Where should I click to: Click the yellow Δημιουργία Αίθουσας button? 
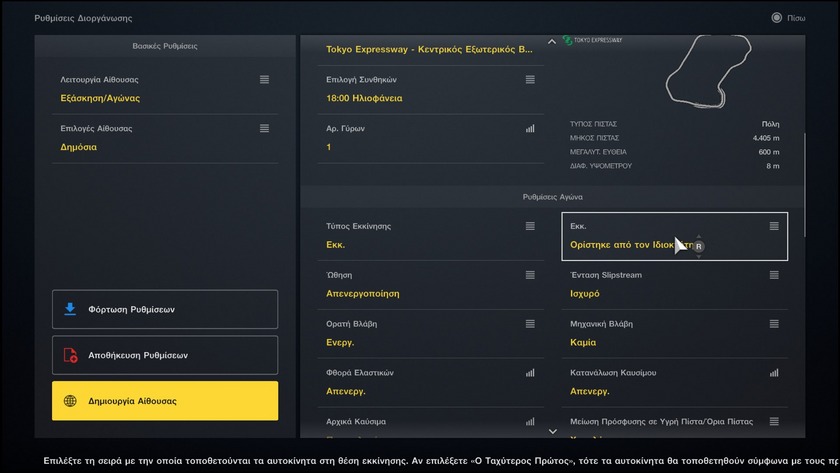tap(165, 401)
